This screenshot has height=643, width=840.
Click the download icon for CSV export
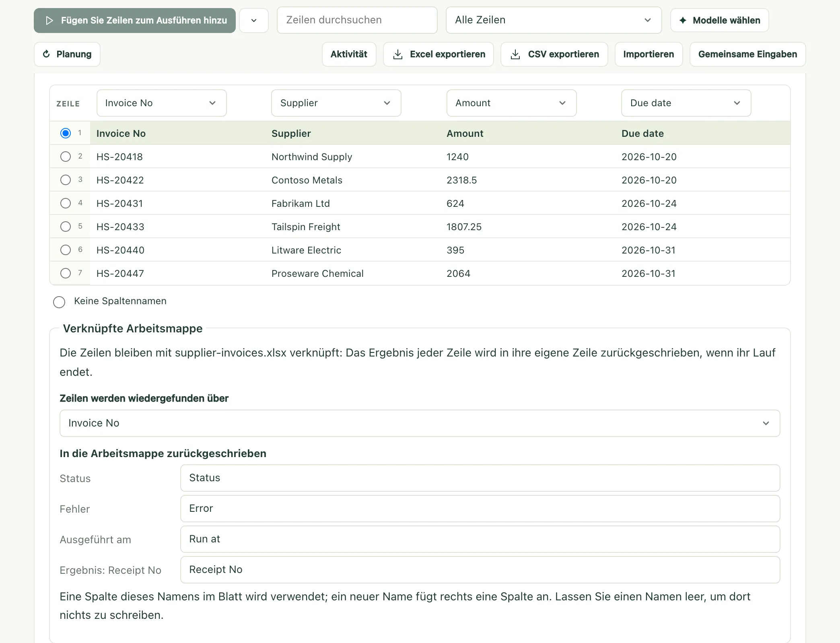tap(515, 54)
